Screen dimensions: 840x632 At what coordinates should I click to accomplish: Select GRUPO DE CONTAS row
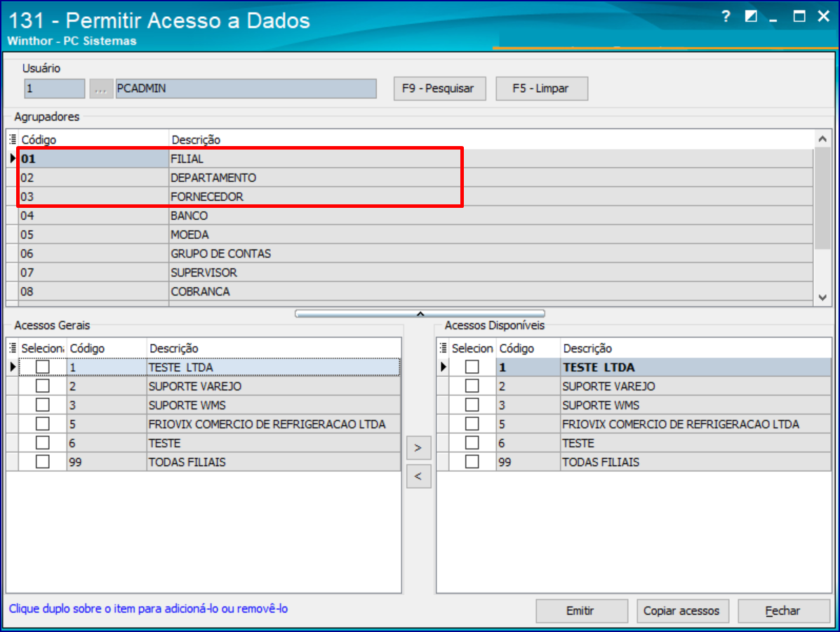coord(415,254)
